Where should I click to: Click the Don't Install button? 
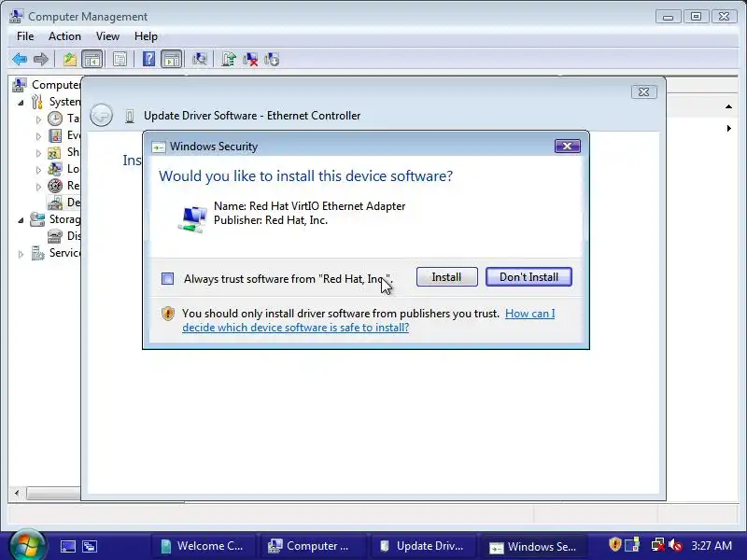[529, 276]
